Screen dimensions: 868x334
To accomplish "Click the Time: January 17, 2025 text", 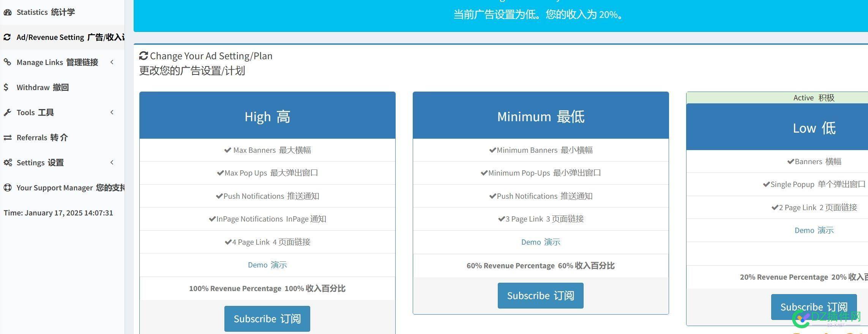I will (58, 213).
